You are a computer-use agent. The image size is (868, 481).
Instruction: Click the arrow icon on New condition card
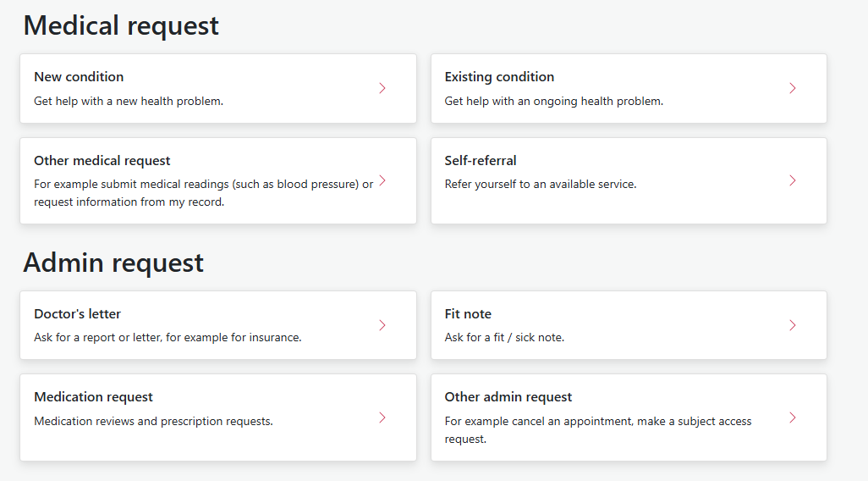[382, 88]
